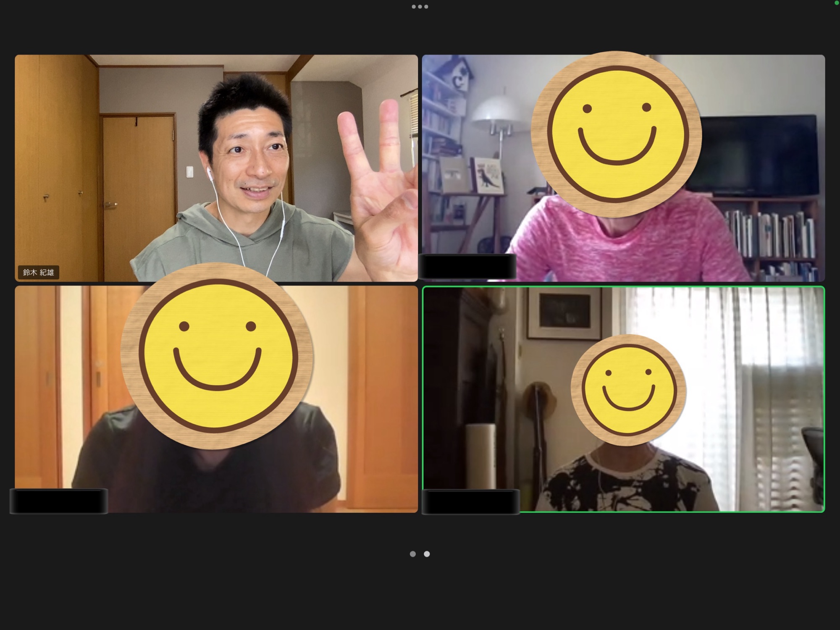Click the large smiley sticker in the bottom-left tile
The image size is (840, 630).
tap(217, 356)
